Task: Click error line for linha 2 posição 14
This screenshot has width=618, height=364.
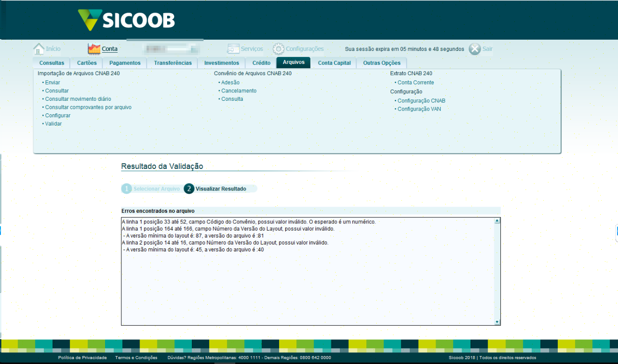Action: click(225, 243)
